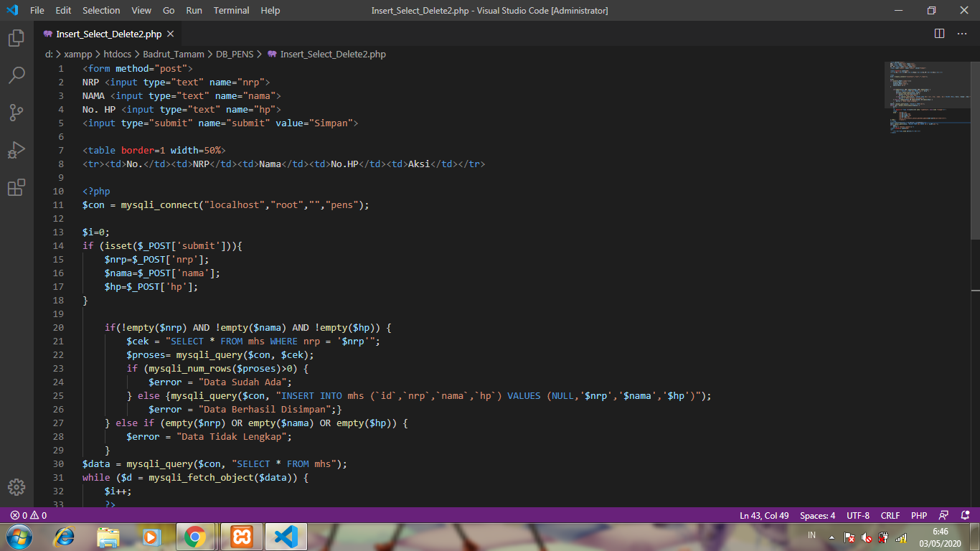Open the feedback icon in status bar
Screen dimensions: 980x551
point(944,515)
